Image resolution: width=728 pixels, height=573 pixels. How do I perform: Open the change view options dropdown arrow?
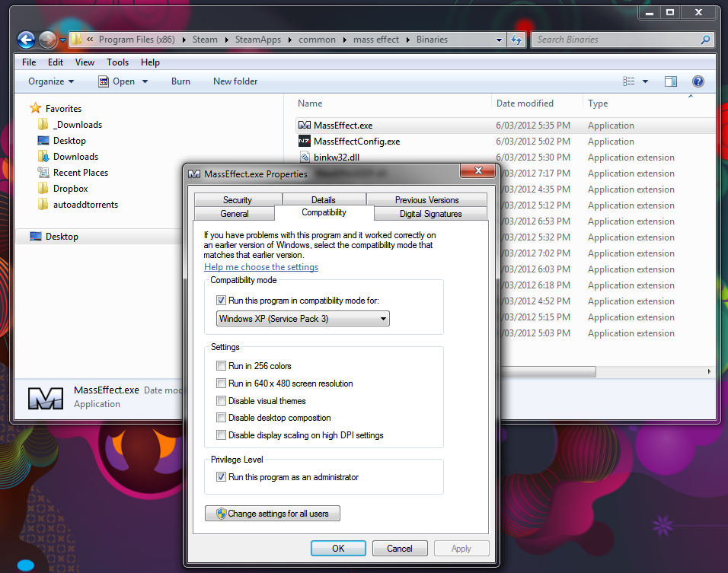[x=645, y=81]
